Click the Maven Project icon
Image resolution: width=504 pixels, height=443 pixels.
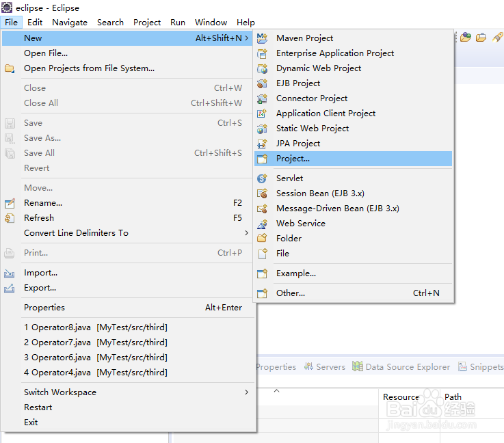point(262,38)
